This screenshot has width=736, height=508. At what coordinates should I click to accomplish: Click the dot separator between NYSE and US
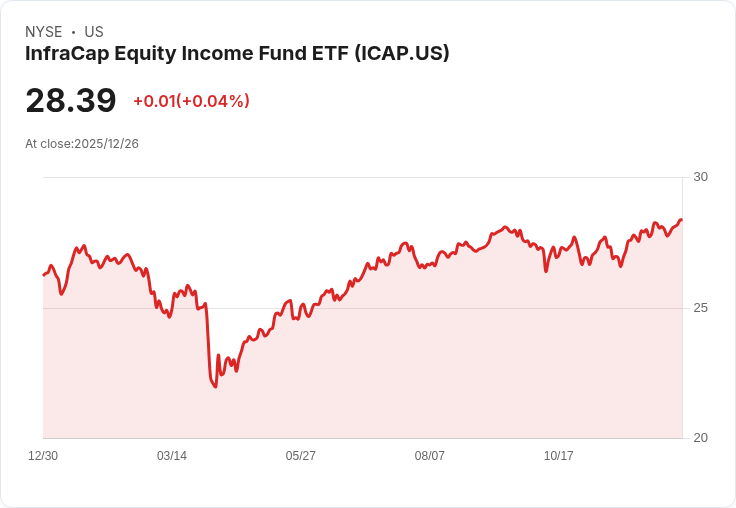click(73, 32)
